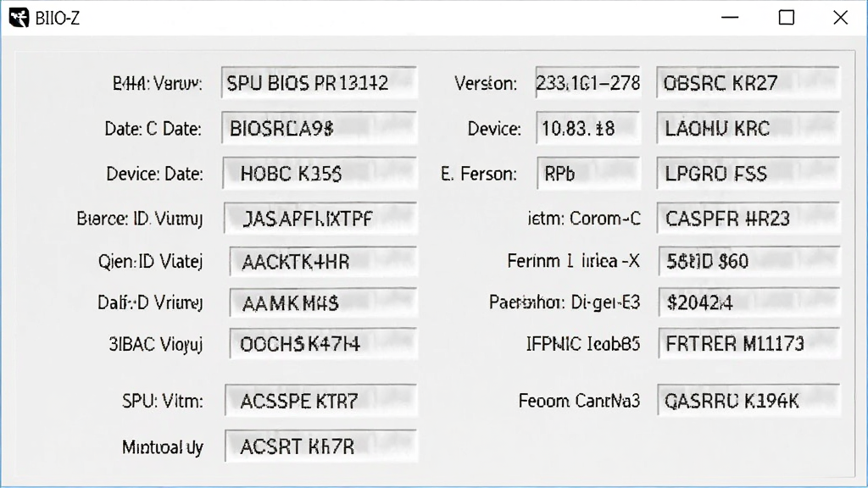
Task: Focus the JASAPFNXTPF field
Action: pos(320,218)
